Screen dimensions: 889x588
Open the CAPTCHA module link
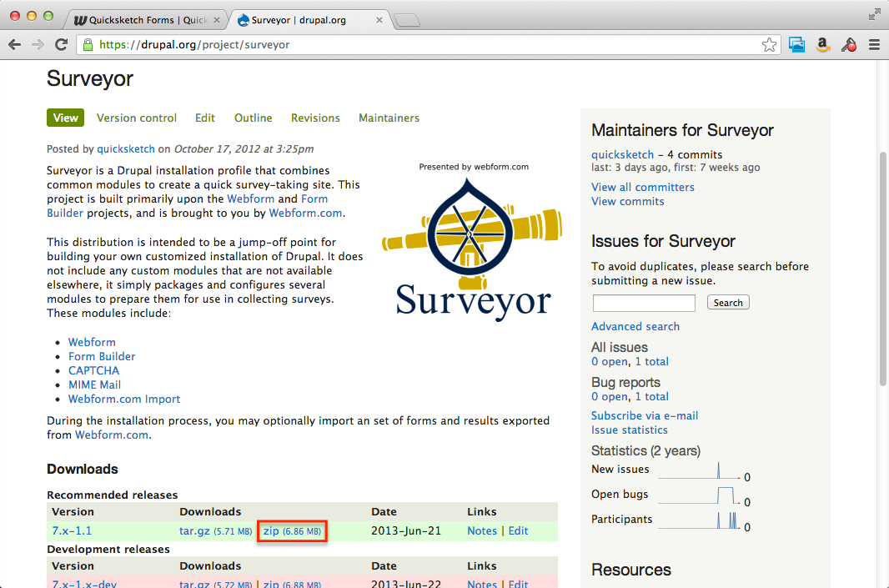point(94,371)
